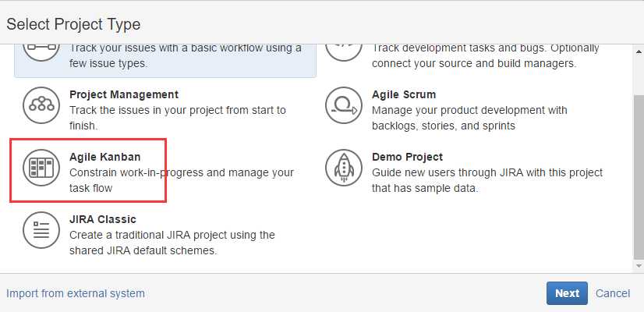Click the scrollbar down arrow

639,266
